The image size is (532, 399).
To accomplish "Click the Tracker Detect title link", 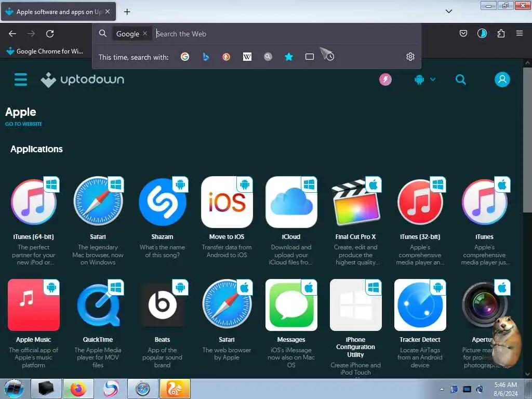I will click(x=420, y=340).
